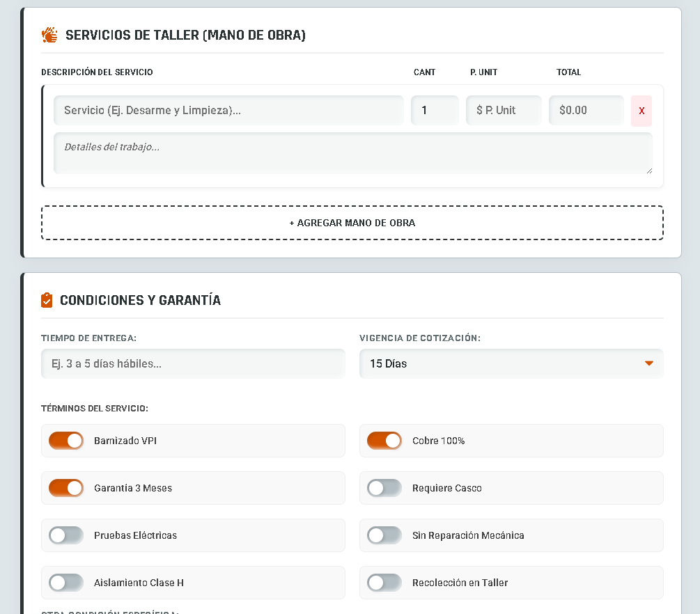
Task: Click the P. Unit price field
Action: (x=503, y=110)
